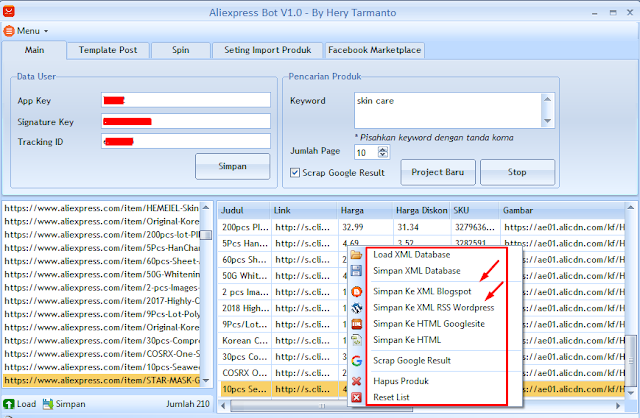Click the Judul column header

(x=244, y=211)
